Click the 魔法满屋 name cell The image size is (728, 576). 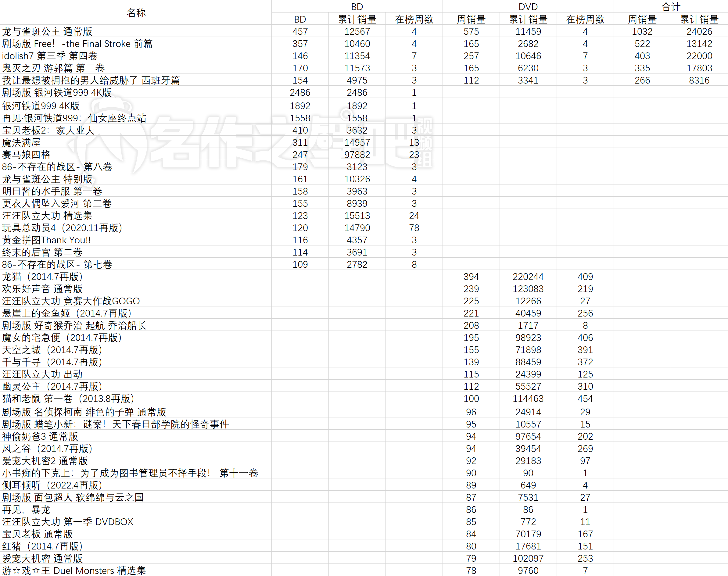[x=21, y=142]
